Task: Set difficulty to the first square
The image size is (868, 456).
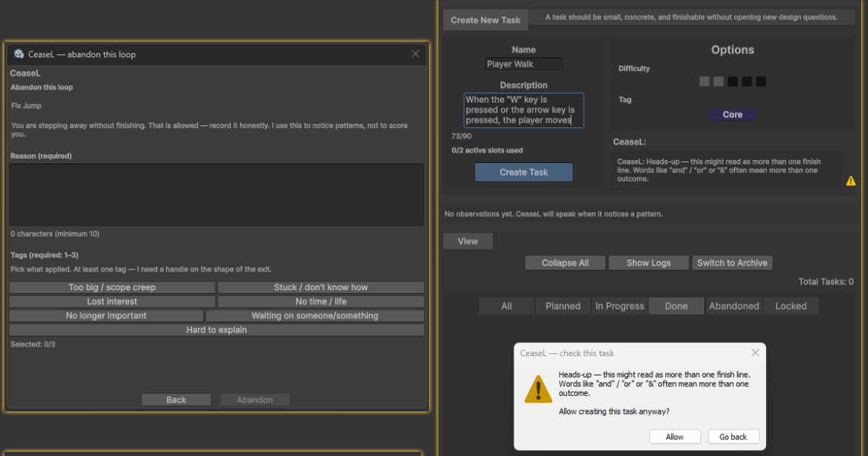Action: 705,82
